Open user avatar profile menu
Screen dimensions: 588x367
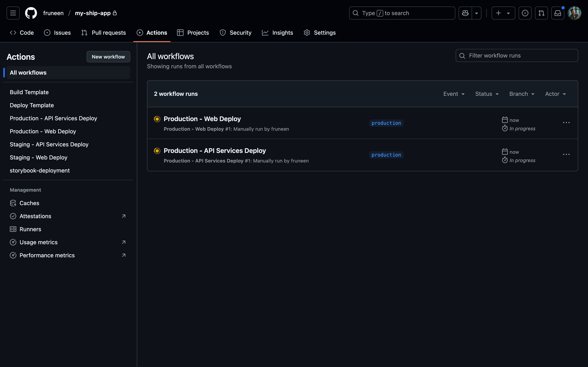[x=574, y=13]
